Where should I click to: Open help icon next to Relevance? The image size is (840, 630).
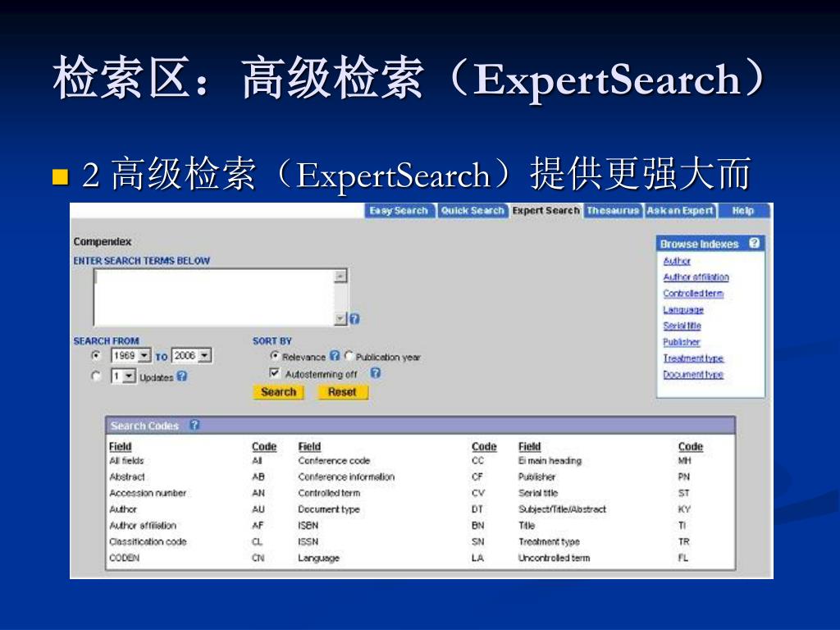coord(335,356)
